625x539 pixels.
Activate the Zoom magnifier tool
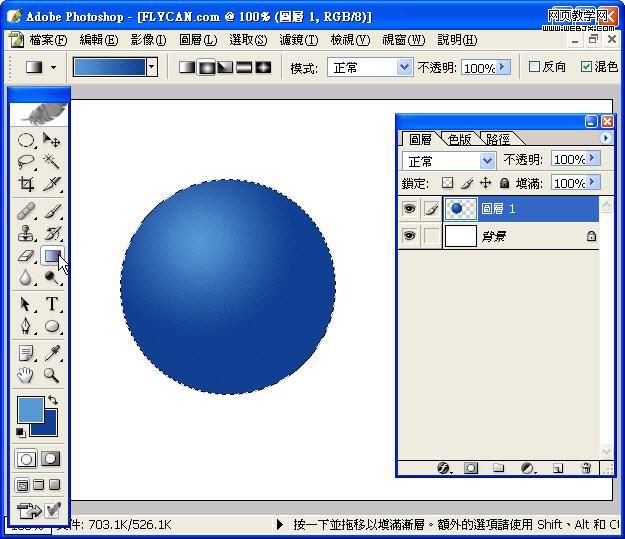click(x=52, y=376)
